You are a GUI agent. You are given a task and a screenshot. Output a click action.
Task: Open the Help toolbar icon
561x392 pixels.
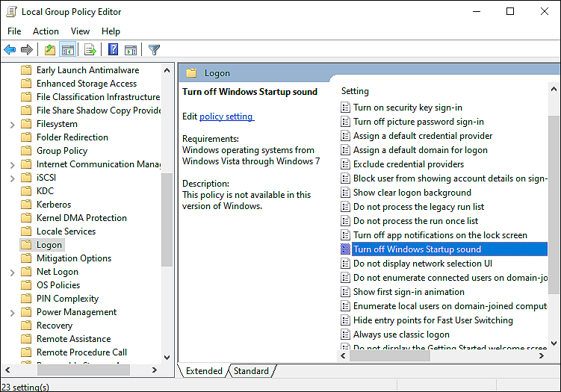(x=113, y=49)
